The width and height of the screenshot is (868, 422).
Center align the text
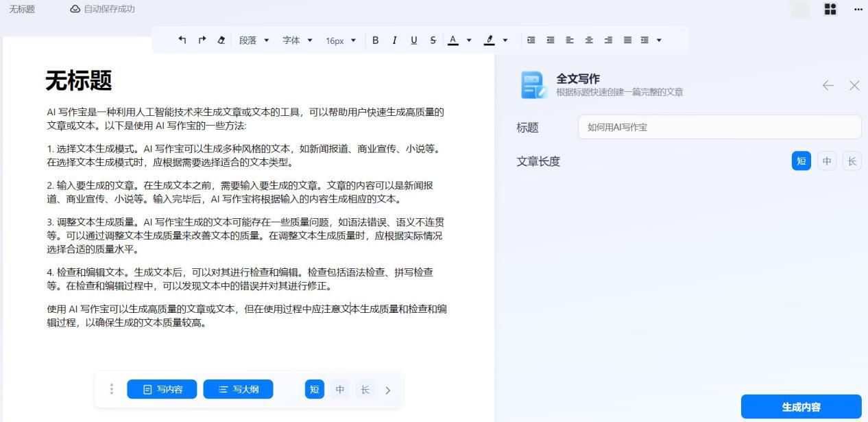tap(588, 40)
